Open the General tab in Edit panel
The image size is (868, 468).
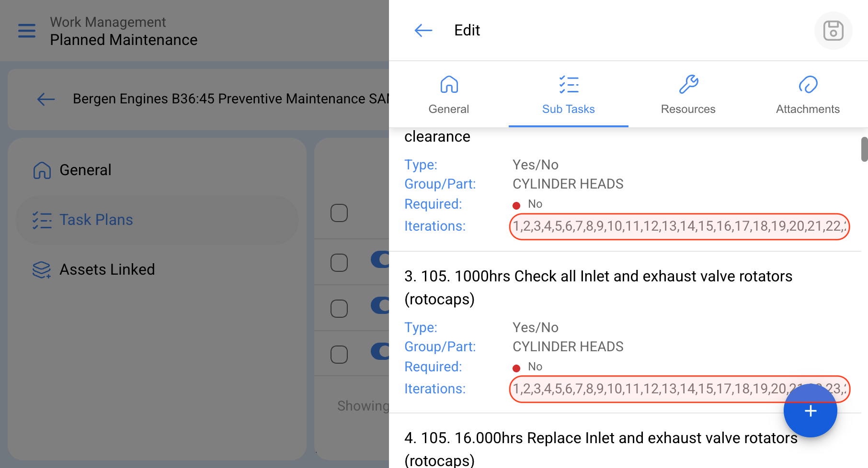(x=448, y=95)
